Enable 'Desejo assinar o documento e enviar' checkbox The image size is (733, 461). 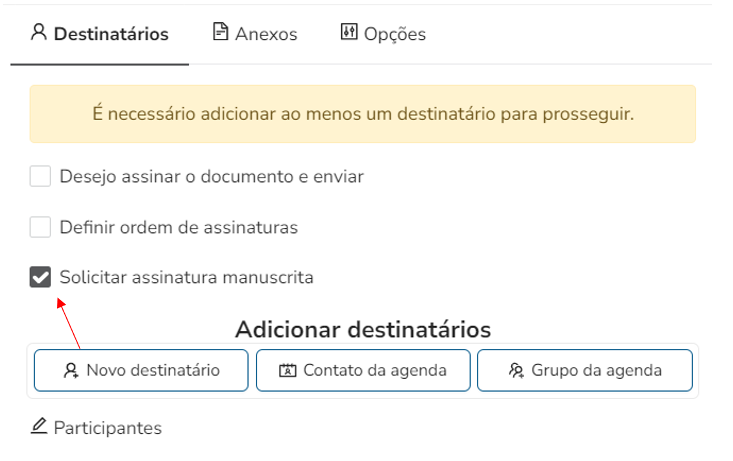(x=40, y=177)
